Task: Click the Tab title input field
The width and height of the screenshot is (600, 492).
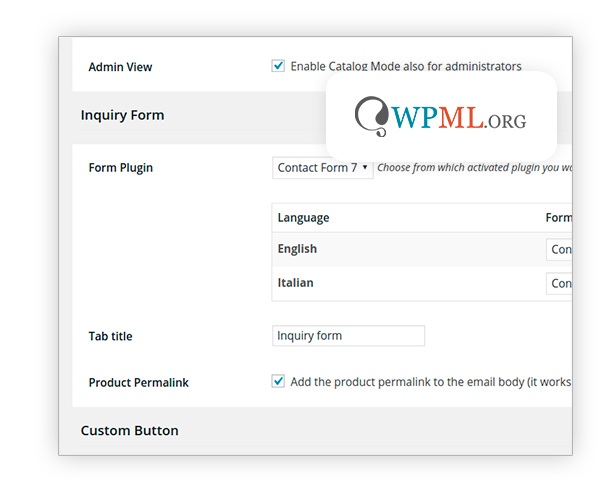Action: click(348, 336)
